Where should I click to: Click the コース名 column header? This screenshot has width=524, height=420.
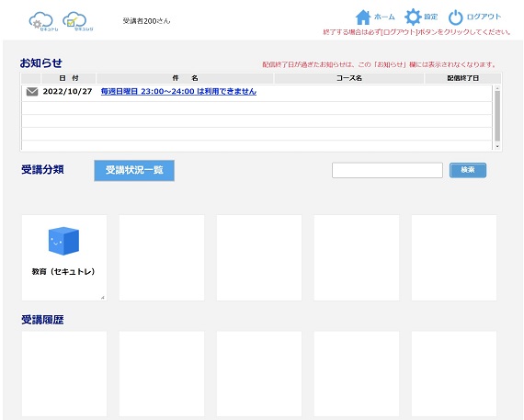[349, 78]
